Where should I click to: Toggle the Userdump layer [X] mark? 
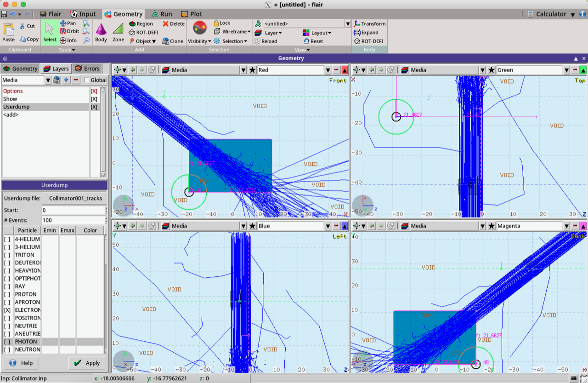[x=94, y=107]
